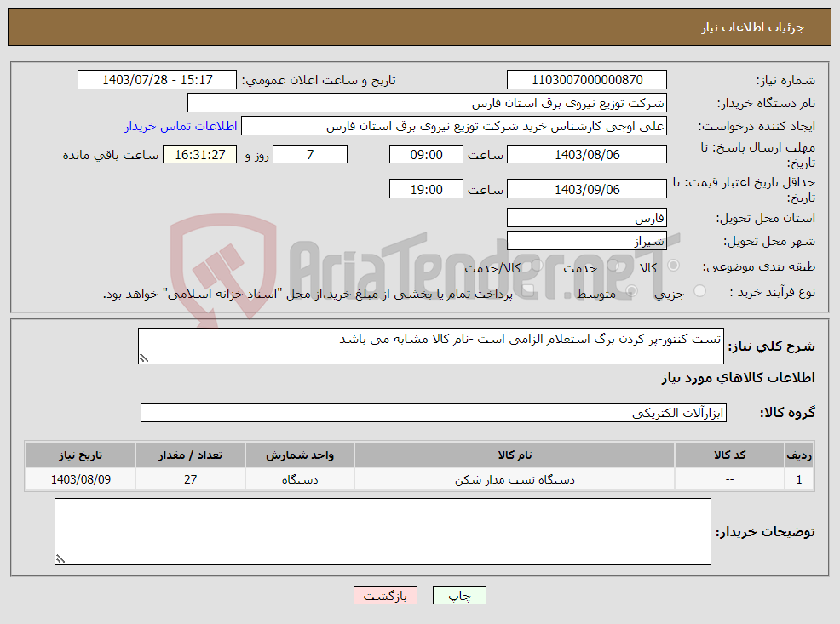Toggle the Islamic treasury payment checkbox
Viewport: 840px width, 624px height.
[x=527, y=291]
